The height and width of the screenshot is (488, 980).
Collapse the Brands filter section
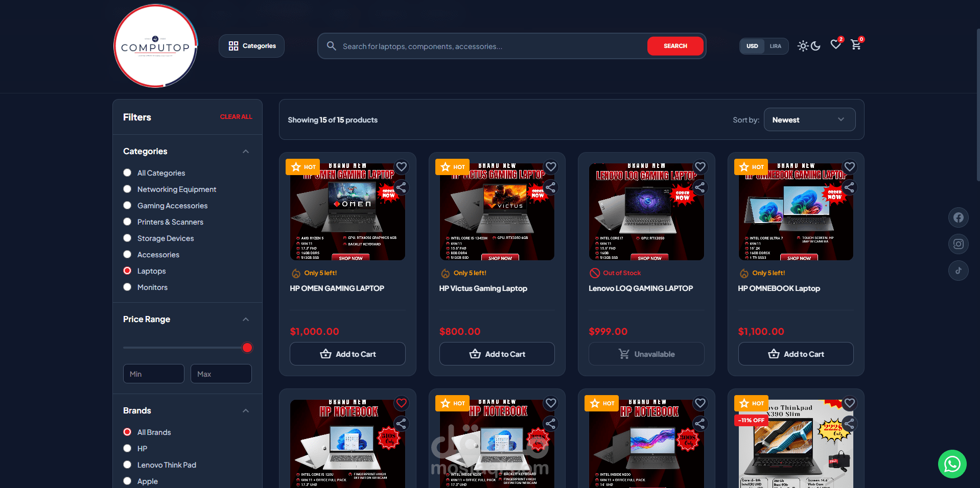(x=246, y=411)
